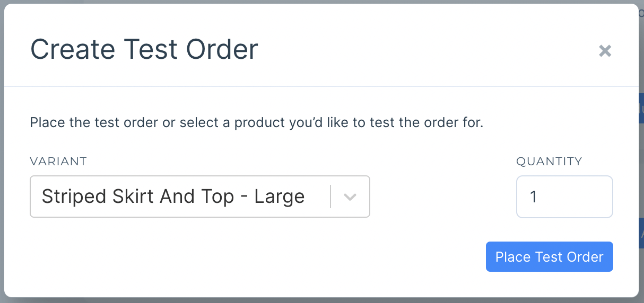
Task: Click the vertical separator inside Variant dropdown
Action: pyautogui.click(x=330, y=197)
